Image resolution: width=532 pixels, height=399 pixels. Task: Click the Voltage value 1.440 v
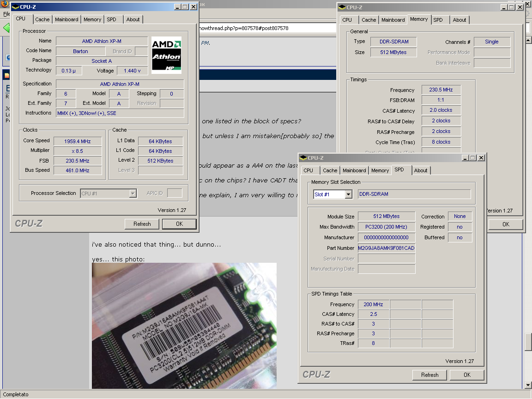(133, 71)
